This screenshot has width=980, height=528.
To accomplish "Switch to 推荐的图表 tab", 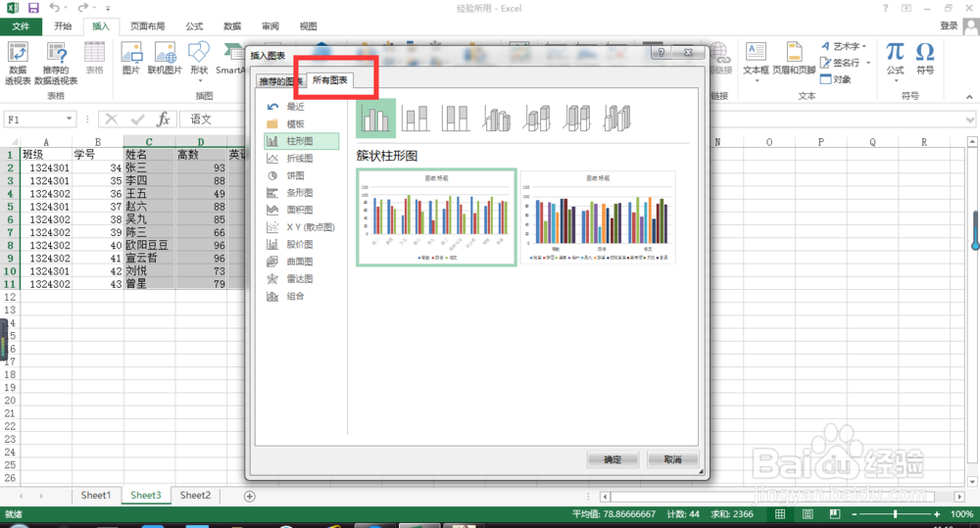I will coord(280,81).
